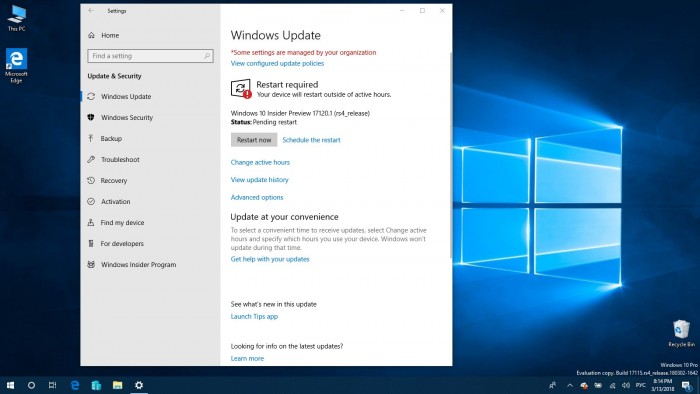
Task: Open File Explorer from taskbar
Action: 117,385
